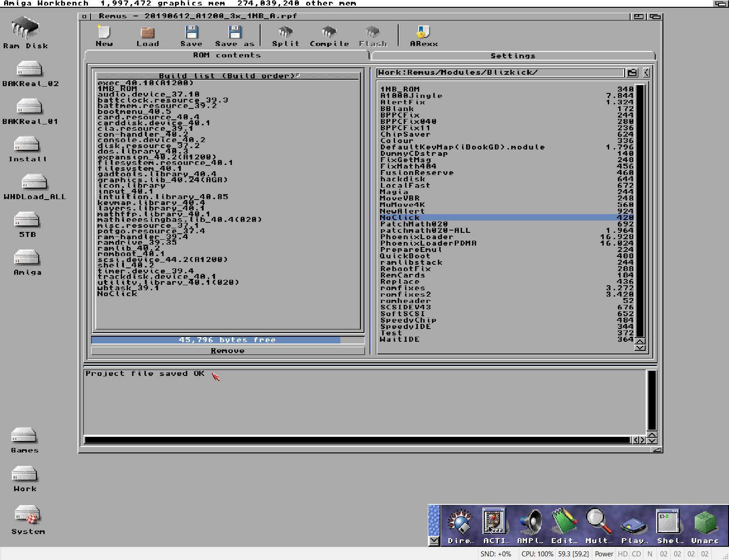Select the System drive icon
Viewport: 729px width, 560px height.
pos(28,519)
